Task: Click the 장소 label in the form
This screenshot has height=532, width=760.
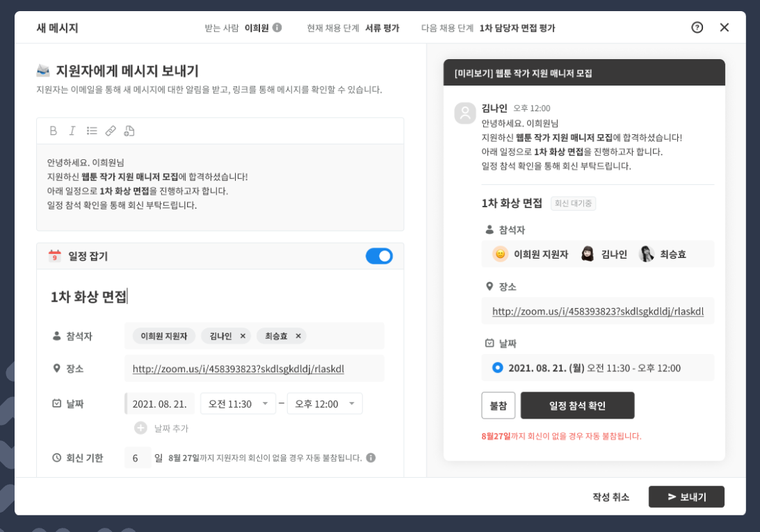Action: [x=74, y=369]
